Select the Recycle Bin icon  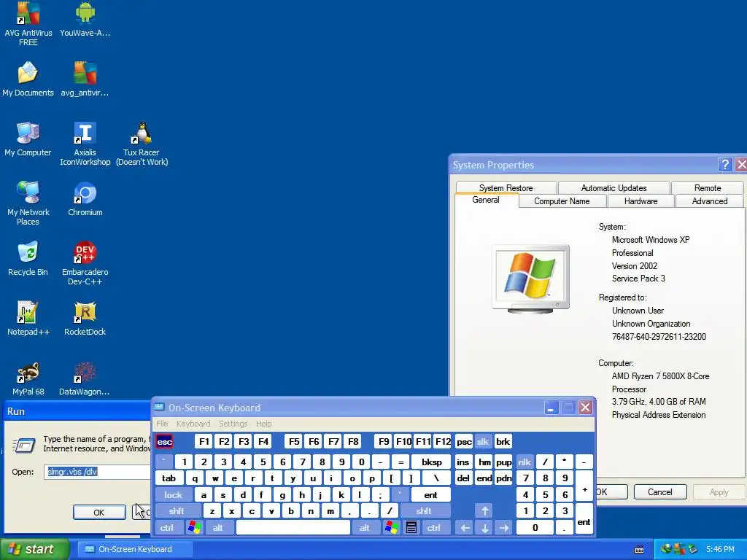click(x=28, y=258)
